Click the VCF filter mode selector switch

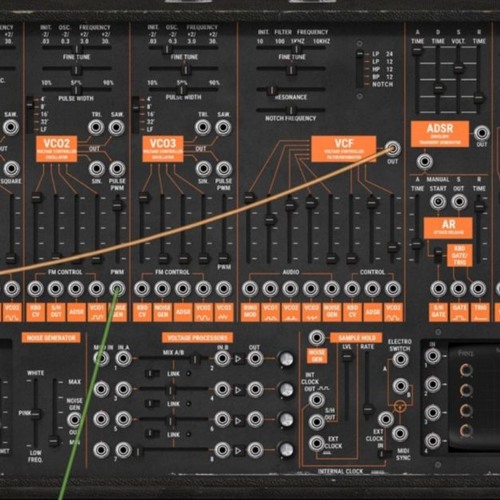click(360, 69)
